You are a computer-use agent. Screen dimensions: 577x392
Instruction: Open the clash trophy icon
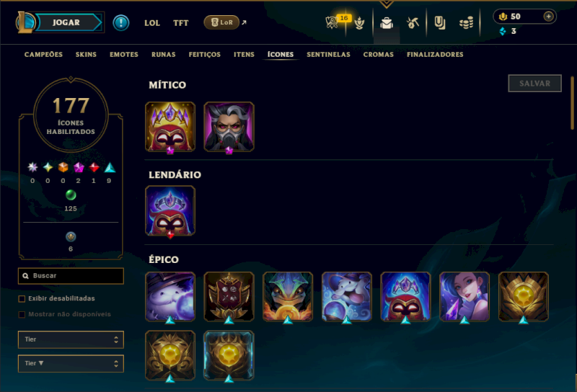[359, 23]
